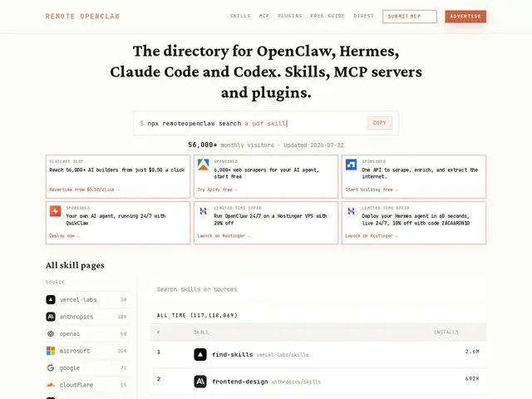Filter by google source

click(x=86, y=367)
